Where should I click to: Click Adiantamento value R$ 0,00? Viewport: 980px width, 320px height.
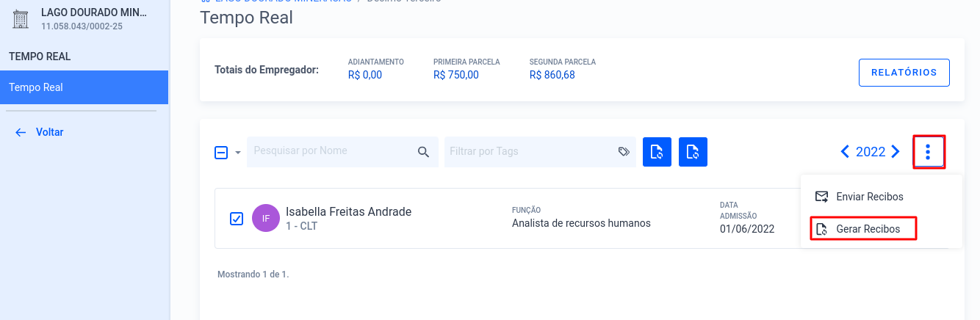[x=365, y=75]
